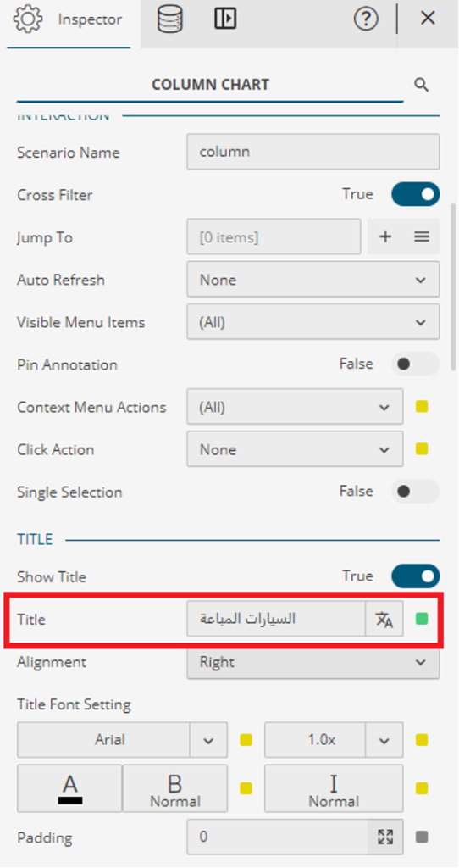This screenshot has width=459, height=868.
Task: Open the data binding database icon tab
Action: (x=170, y=19)
